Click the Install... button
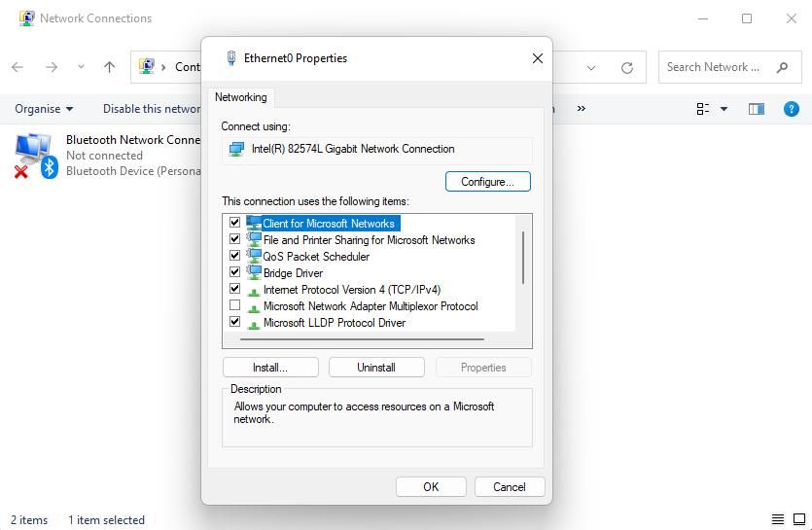812x530 pixels. 270,368
